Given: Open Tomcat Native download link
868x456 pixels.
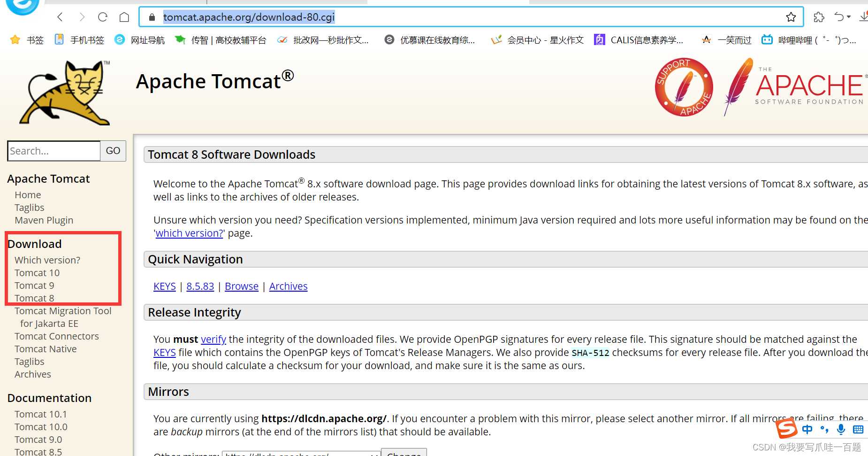Looking at the screenshot, I should coord(46,349).
